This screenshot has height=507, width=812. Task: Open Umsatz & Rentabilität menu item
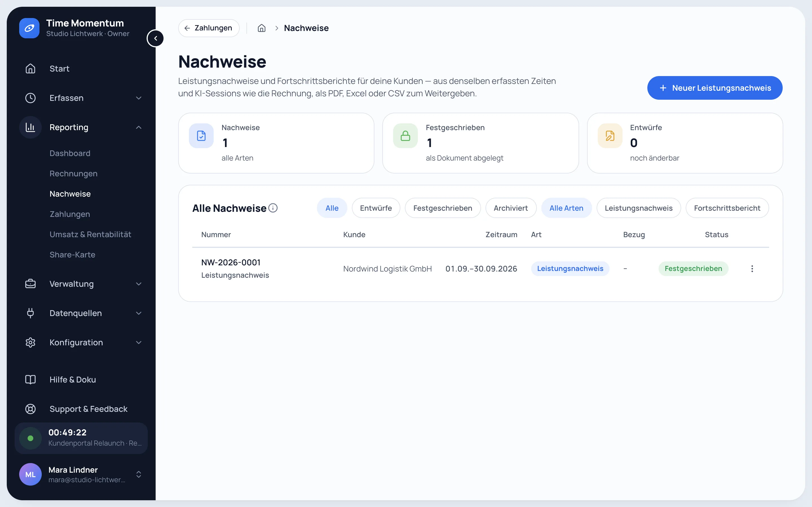pyautogui.click(x=90, y=234)
